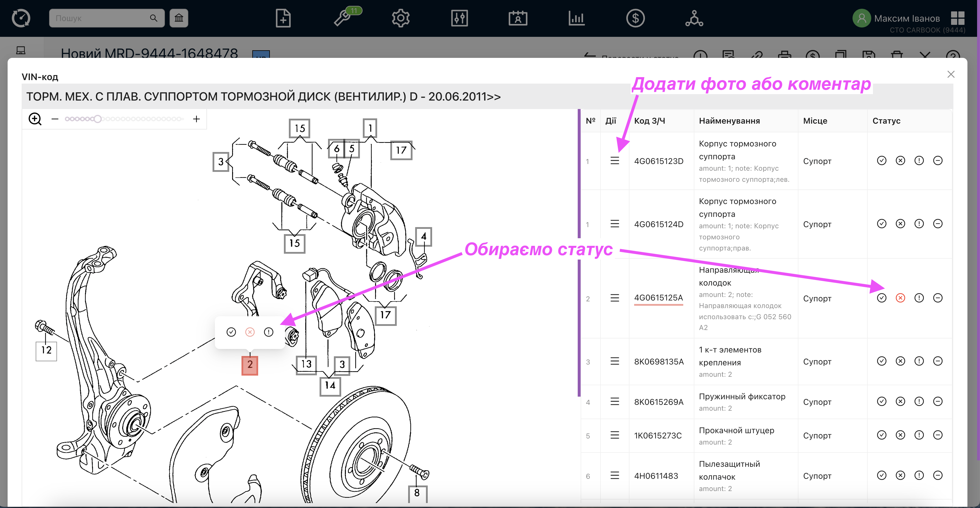
Task: Click the new document icon in top bar
Action: click(283, 18)
